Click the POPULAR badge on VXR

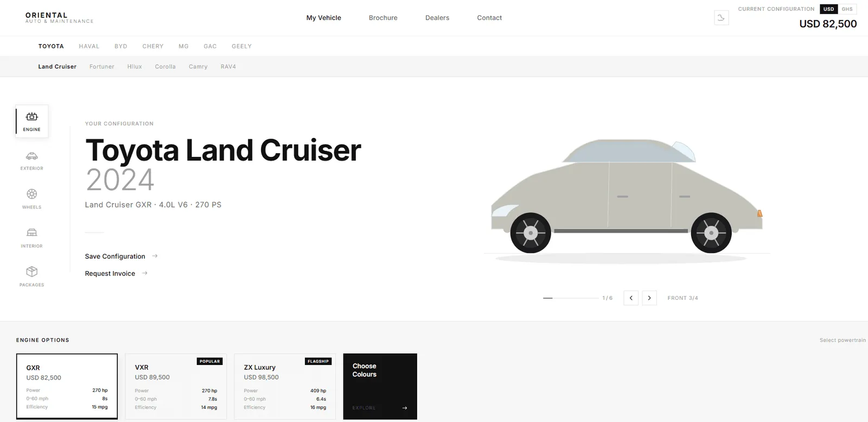(x=209, y=361)
